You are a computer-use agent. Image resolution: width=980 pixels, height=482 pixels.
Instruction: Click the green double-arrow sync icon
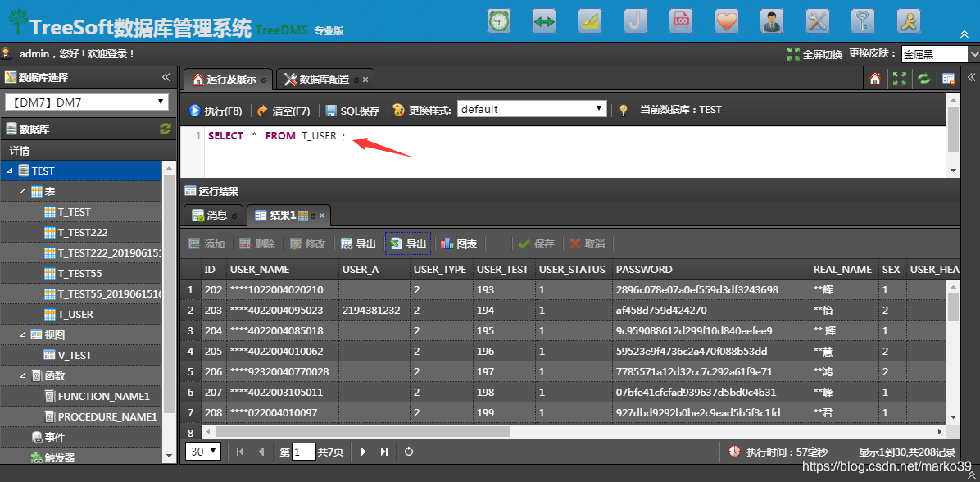coord(544,21)
